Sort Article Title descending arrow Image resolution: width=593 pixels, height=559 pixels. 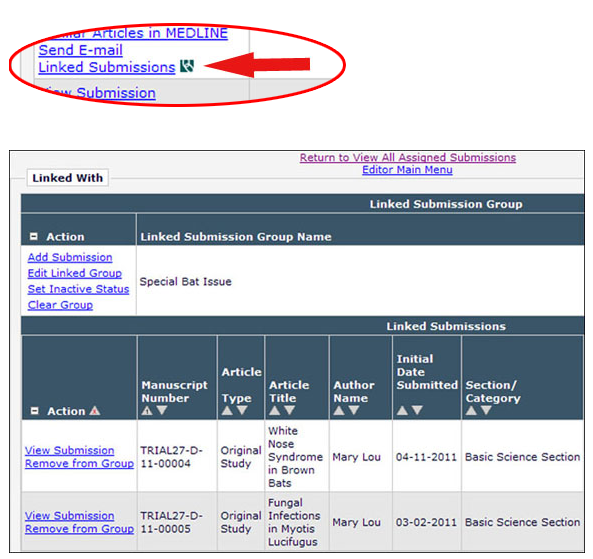[x=289, y=410]
